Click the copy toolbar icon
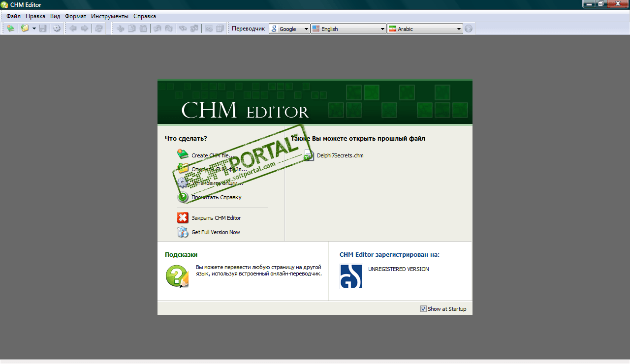This screenshot has width=630, height=364. coord(131,29)
